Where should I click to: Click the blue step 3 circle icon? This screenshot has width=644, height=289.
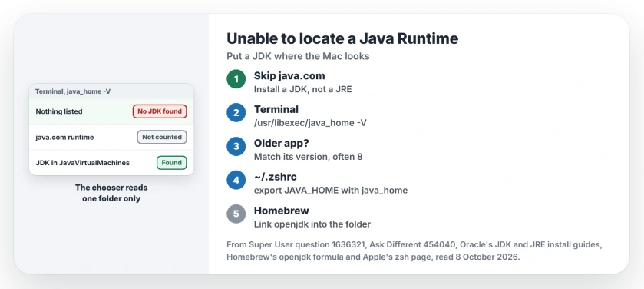pos(236,146)
